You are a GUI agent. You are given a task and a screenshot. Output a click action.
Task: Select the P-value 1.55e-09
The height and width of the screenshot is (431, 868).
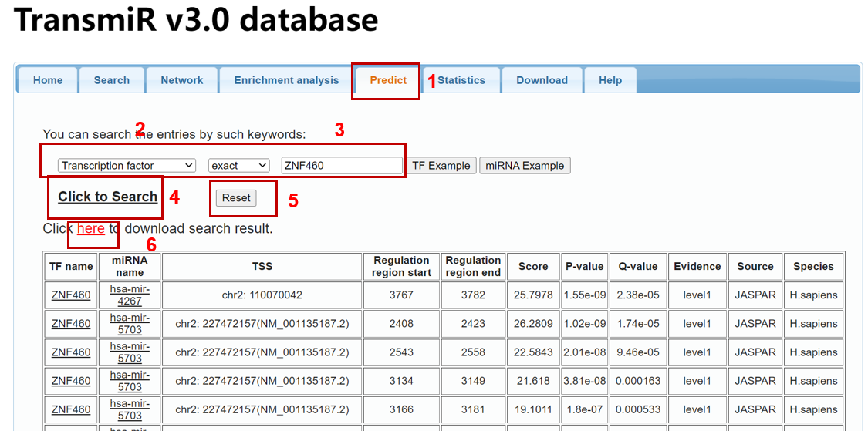pyautogui.click(x=584, y=295)
